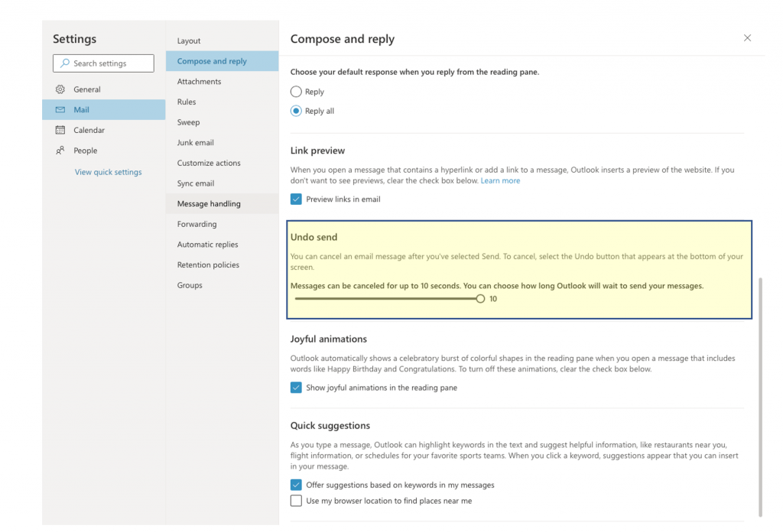
Task: Click the General gear icon
Action: (x=60, y=89)
